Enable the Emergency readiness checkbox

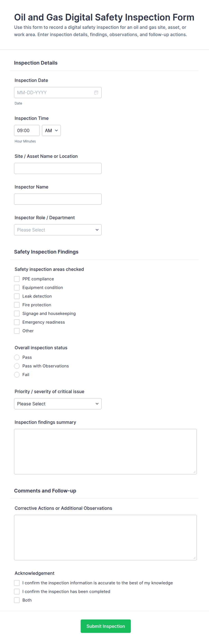17,322
